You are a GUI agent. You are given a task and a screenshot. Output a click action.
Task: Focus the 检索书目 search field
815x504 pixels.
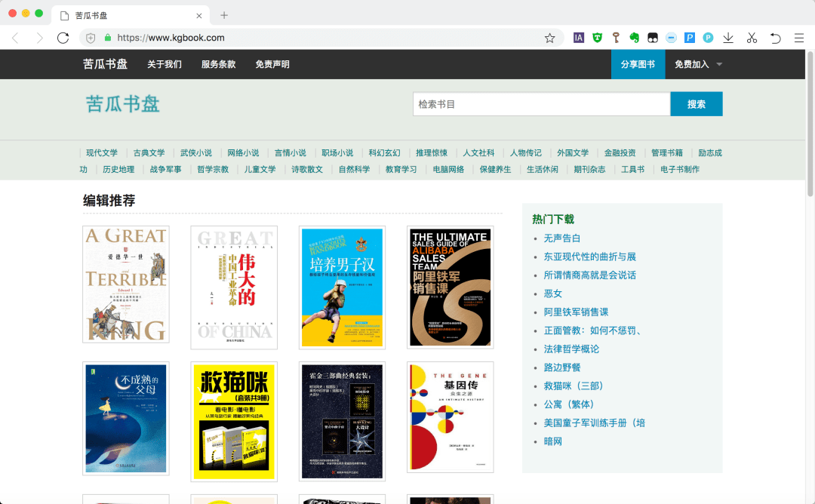(541, 104)
